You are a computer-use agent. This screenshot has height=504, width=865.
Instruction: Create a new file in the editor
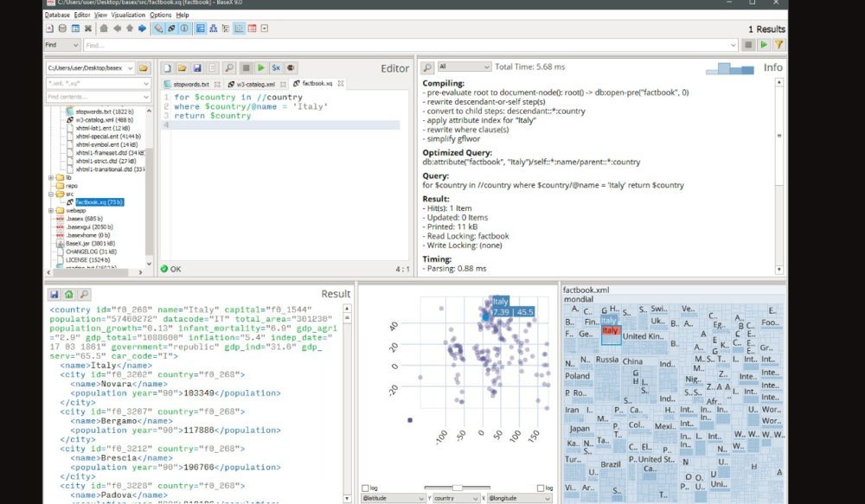(167, 67)
